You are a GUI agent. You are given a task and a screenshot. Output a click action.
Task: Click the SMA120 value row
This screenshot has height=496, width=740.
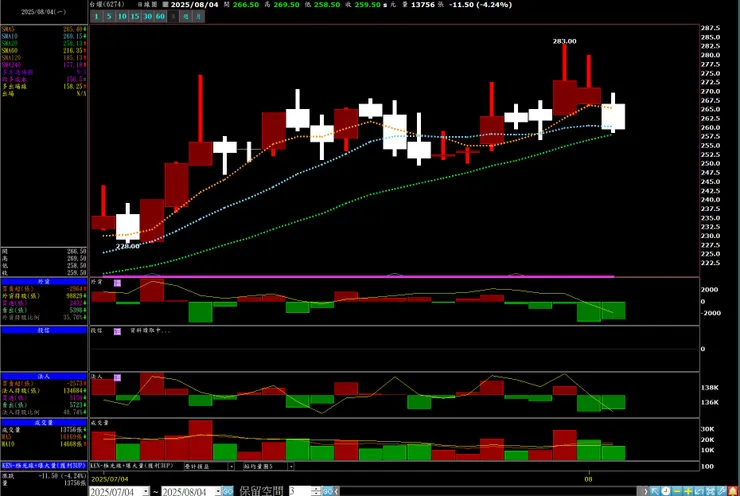click(44, 58)
